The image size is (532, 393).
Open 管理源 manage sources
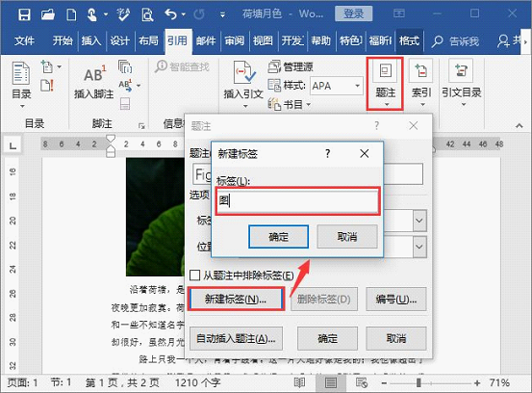pyautogui.click(x=291, y=66)
